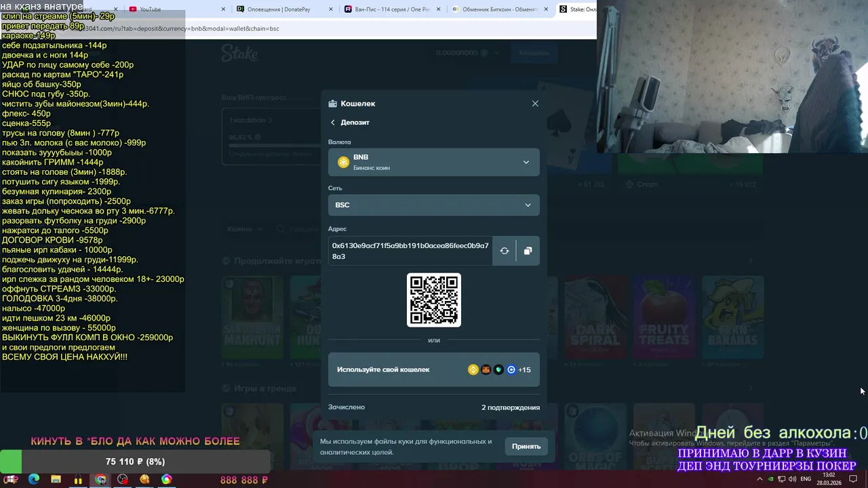Go back via Депозит chevron
868x488 pixels.
[x=333, y=123]
